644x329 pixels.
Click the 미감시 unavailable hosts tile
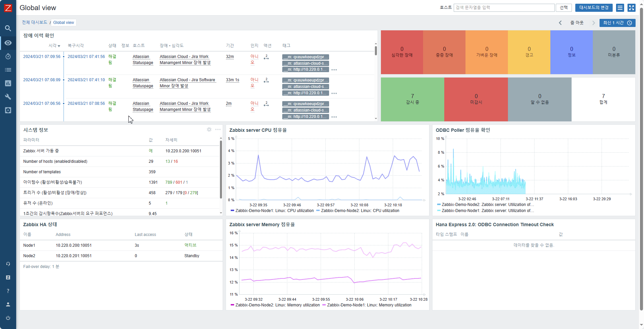476,99
